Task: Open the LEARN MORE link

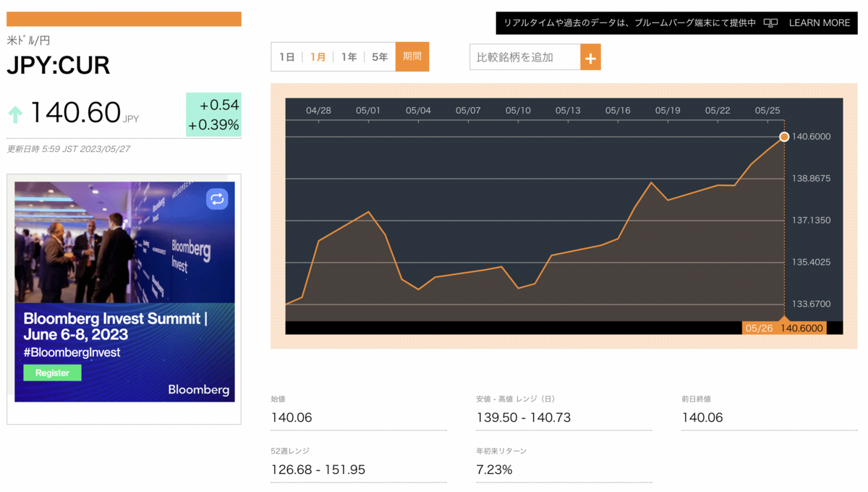Action: (820, 23)
